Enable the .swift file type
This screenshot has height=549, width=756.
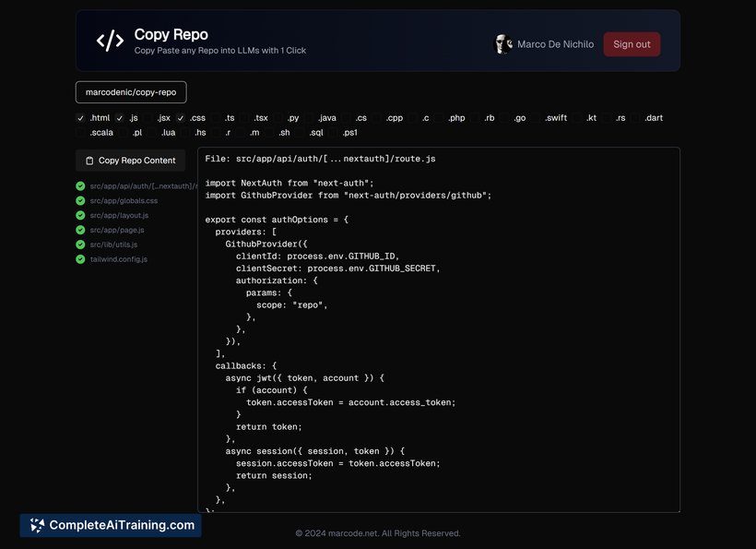(536, 118)
